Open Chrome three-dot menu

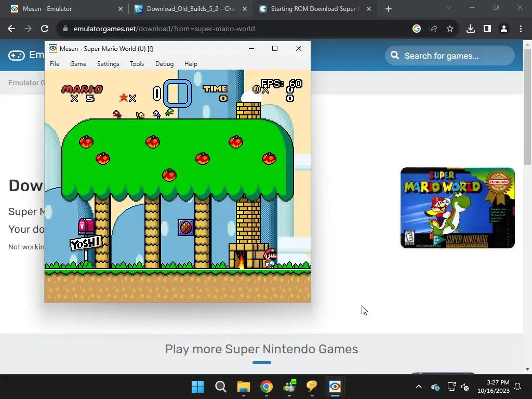521,29
